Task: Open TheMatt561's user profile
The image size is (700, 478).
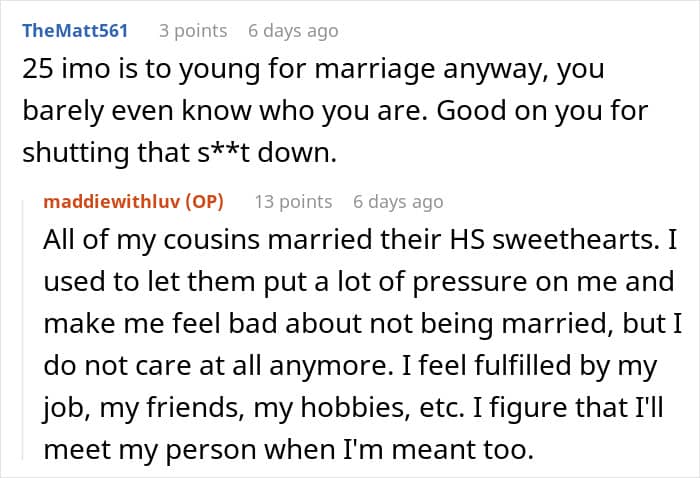Action: (x=75, y=31)
